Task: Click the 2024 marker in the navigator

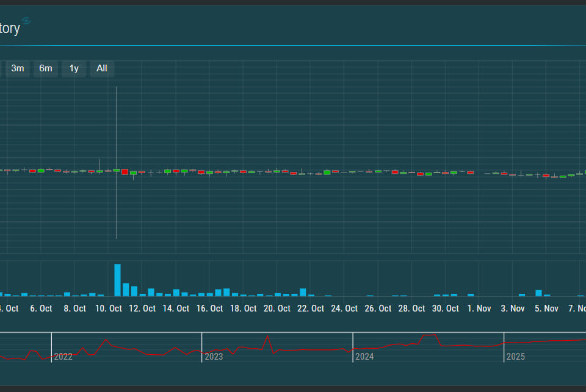Action: (x=364, y=357)
